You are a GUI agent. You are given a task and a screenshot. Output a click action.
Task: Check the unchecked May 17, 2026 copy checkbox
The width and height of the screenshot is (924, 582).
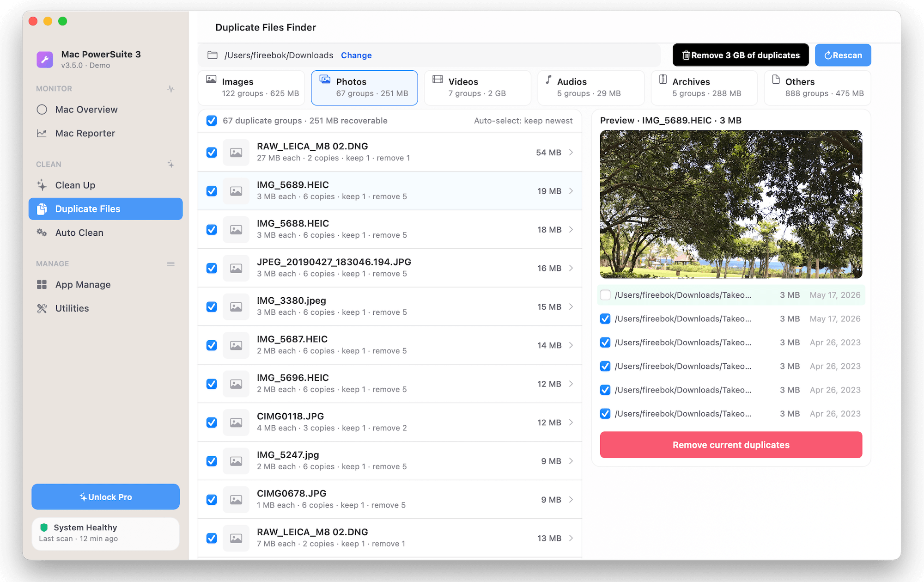(x=605, y=295)
